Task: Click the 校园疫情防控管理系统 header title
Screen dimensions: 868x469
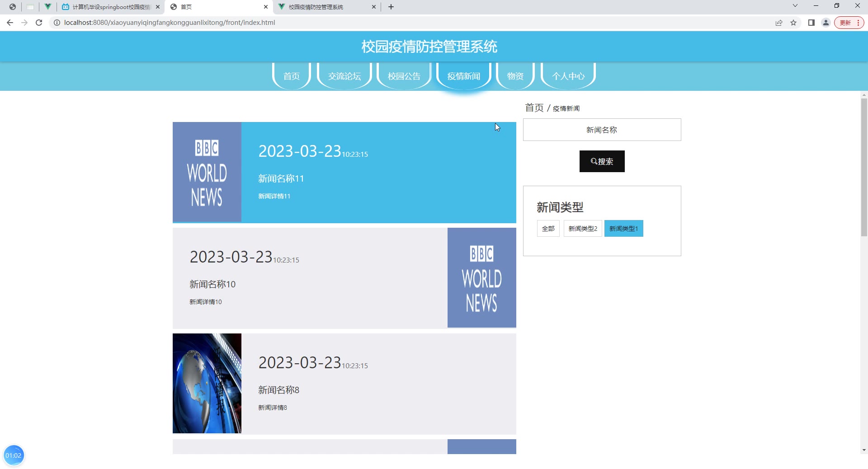Action: (429, 47)
